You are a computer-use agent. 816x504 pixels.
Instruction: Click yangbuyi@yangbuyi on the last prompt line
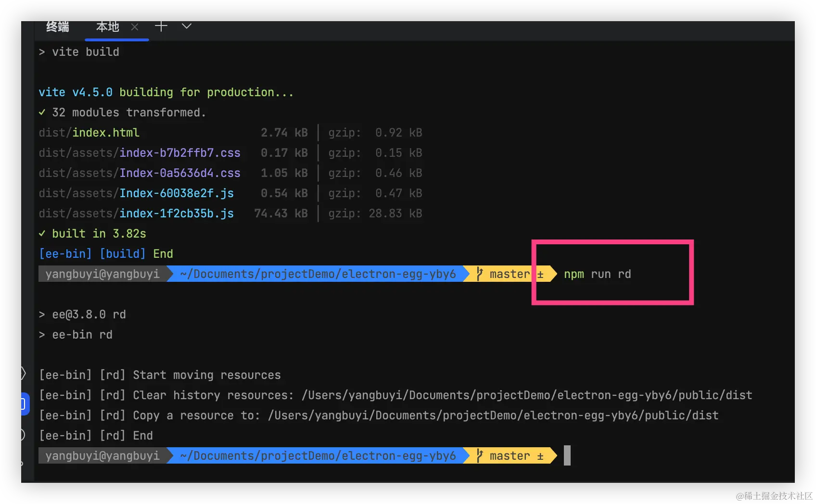pyautogui.click(x=102, y=456)
